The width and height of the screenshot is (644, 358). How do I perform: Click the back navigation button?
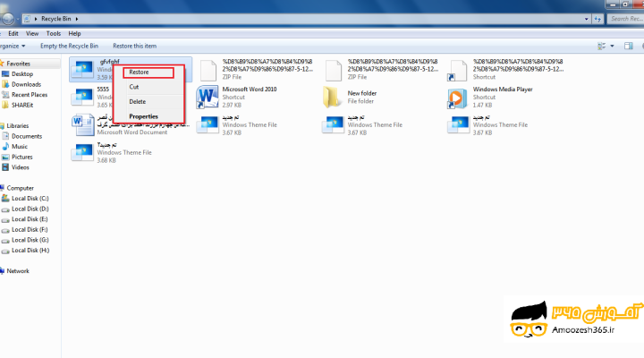click(x=7, y=19)
